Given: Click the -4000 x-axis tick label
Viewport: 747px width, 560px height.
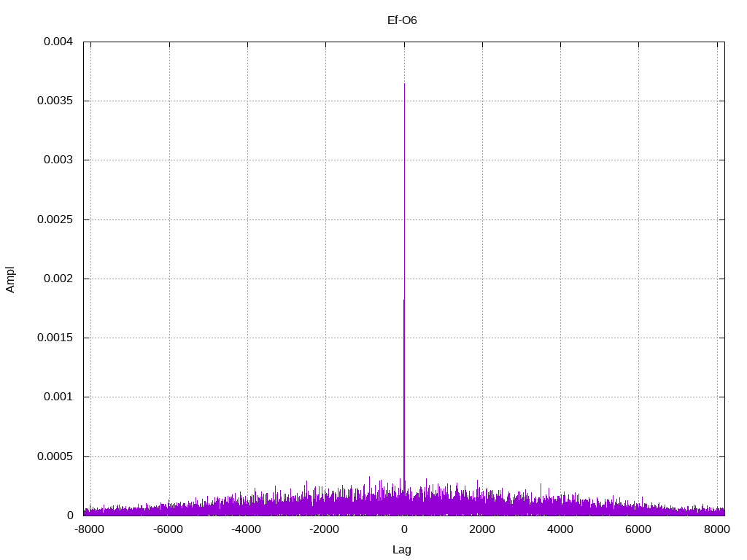Looking at the screenshot, I should pos(246,529).
